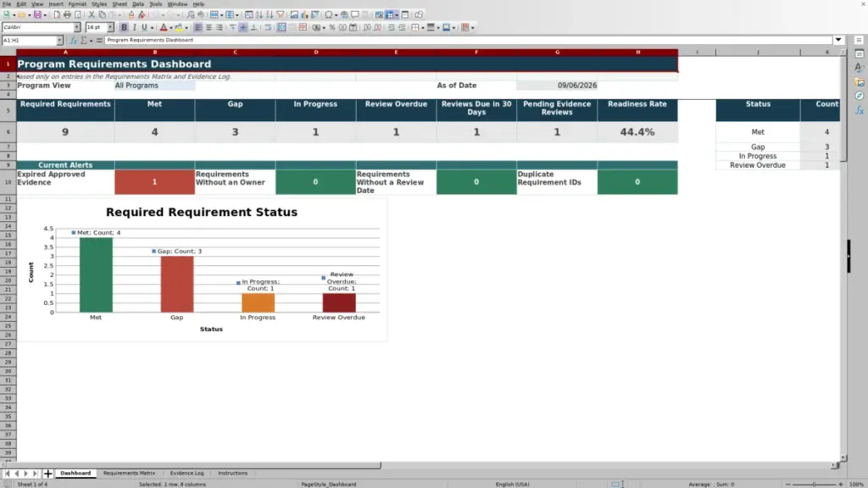Click the Insert Chart icon

(x=304, y=14)
